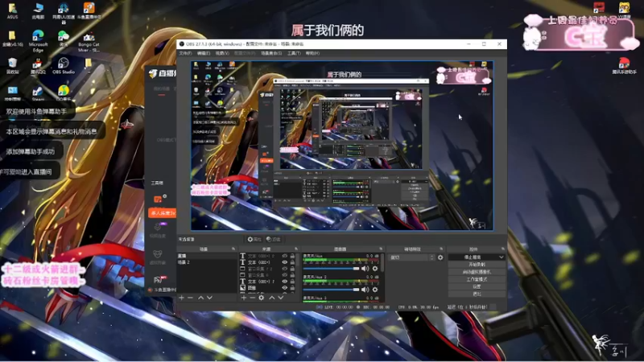
Task: Move the source up in the Sources panel
Action: pyautogui.click(x=271, y=297)
